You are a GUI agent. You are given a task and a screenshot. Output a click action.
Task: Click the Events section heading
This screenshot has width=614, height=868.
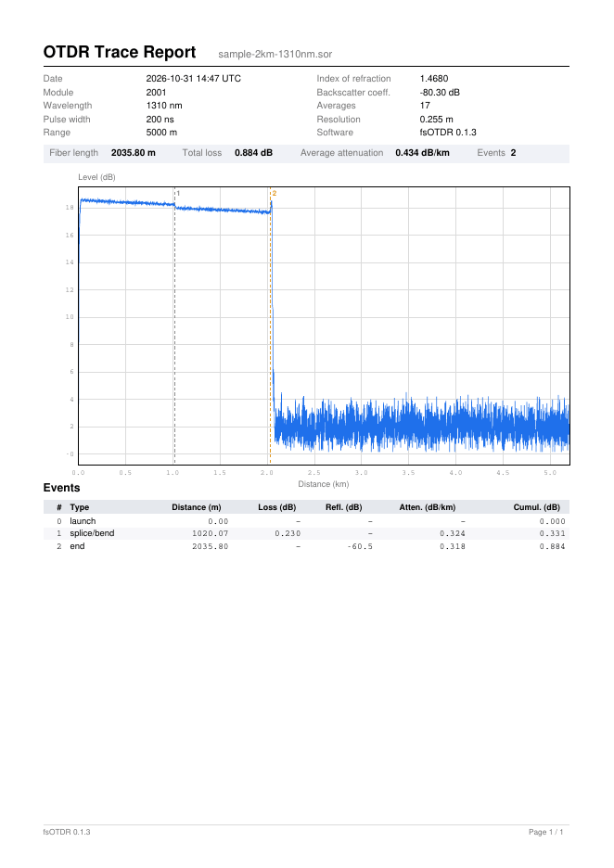point(61,488)
